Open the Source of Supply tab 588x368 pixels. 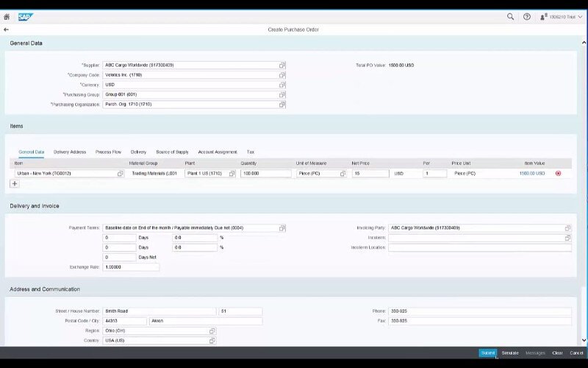[x=172, y=152]
